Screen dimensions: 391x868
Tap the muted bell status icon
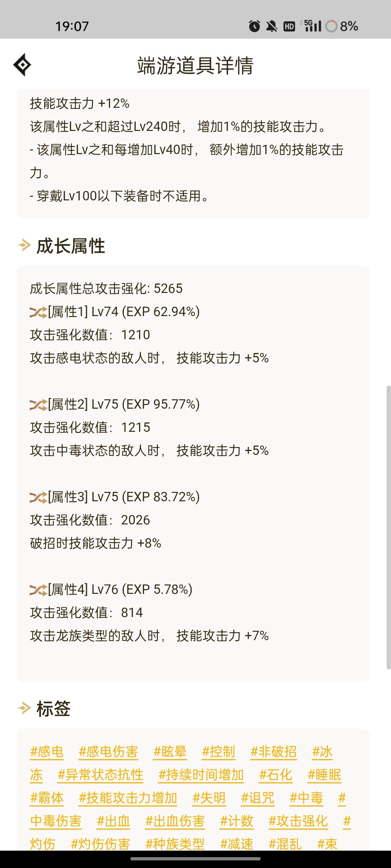pos(272,26)
